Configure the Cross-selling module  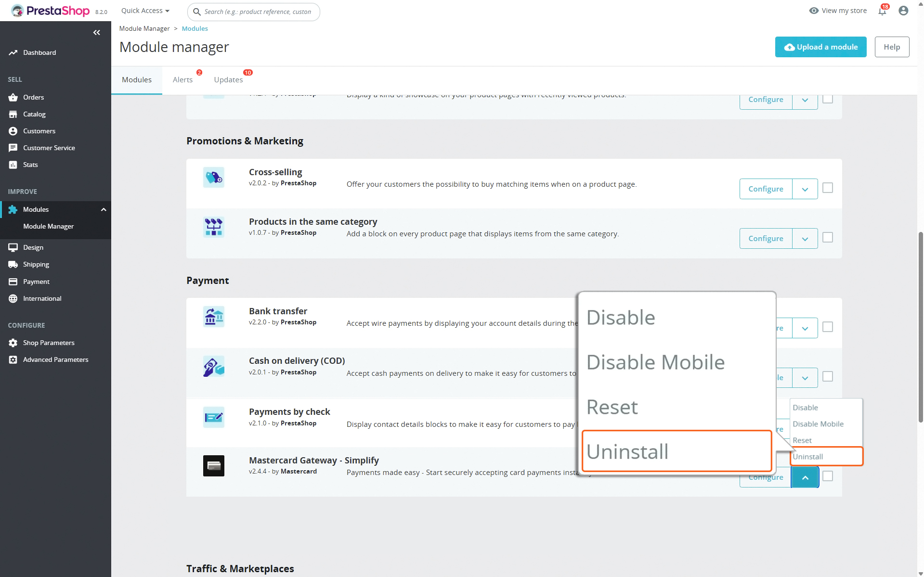tap(766, 189)
